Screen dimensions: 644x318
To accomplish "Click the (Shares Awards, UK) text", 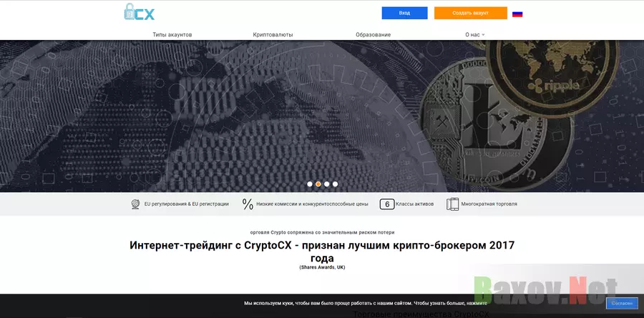I will (x=322, y=267).
